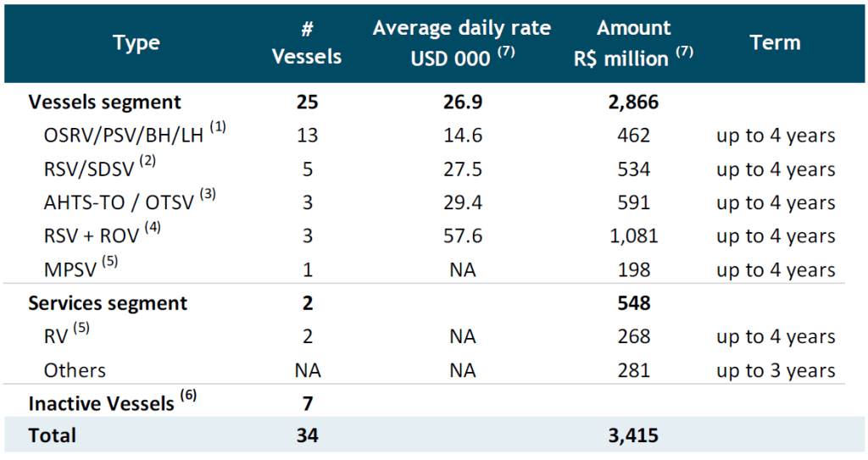Click the "Vessels segment" row label
The height and width of the screenshot is (460, 868).
[x=105, y=103]
